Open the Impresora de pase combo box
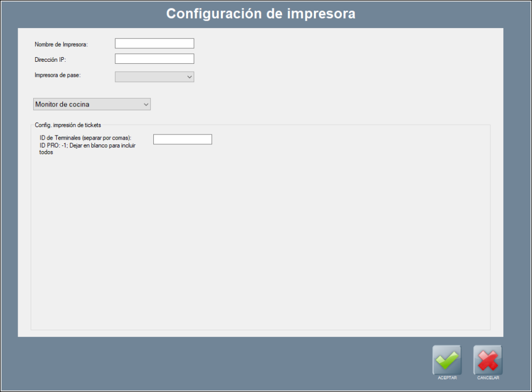This screenshot has width=532, height=392. coord(151,77)
